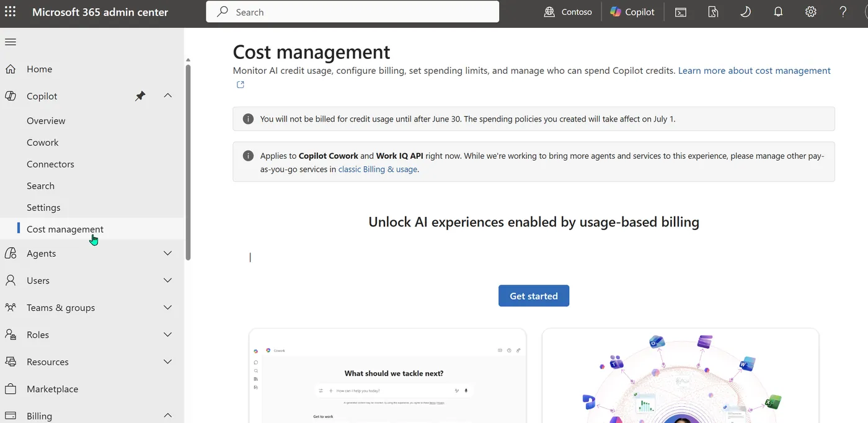Click info icon on Copilot Cowork banner
The height and width of the screenshot is (423, 868).
[248, 156]
